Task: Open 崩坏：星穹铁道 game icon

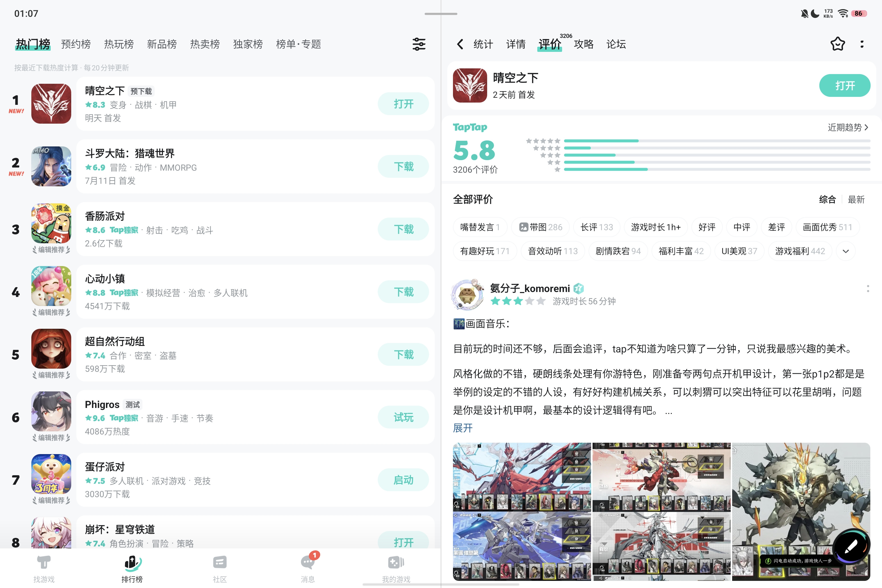Action: click(x=51, y=532)
